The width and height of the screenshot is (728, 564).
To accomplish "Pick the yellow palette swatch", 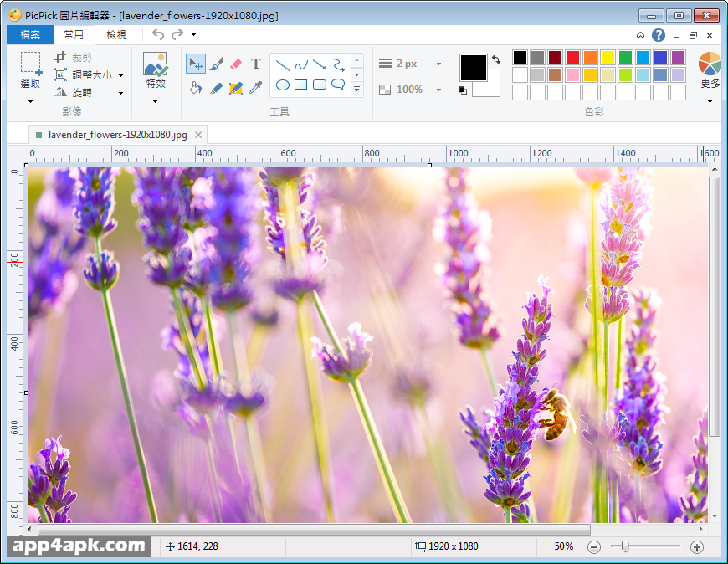I will click(608, 57).
